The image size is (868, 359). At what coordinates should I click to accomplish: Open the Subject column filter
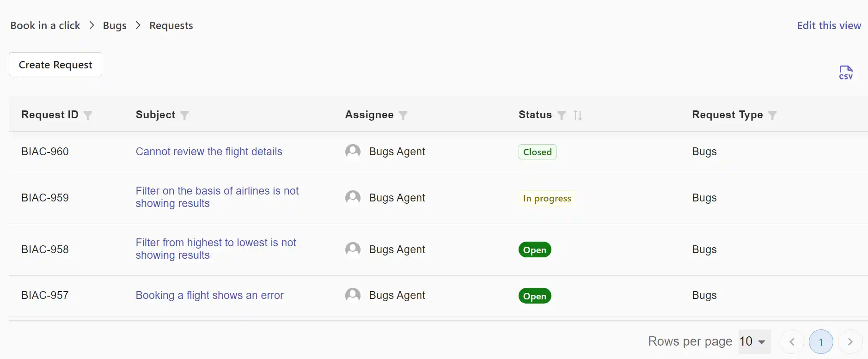click(x=184, y=115)
